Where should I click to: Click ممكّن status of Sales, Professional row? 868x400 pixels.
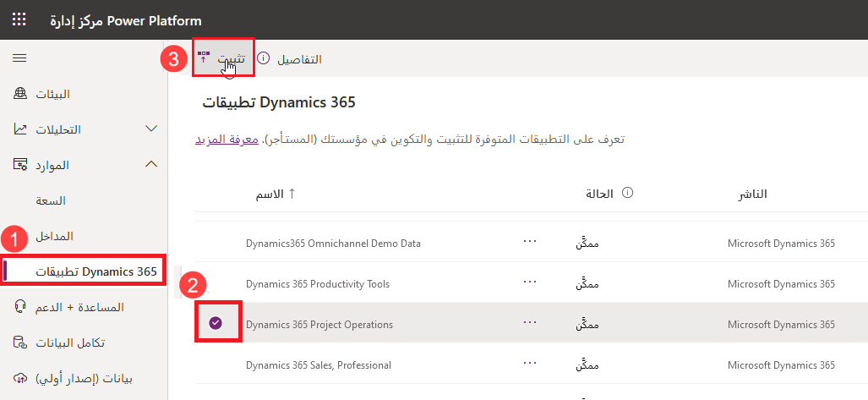[587, 365]
